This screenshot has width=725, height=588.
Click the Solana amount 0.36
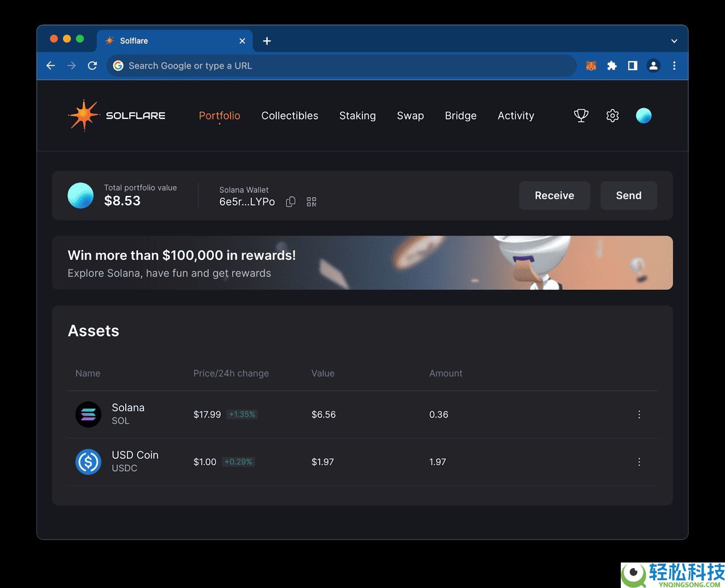pyautogui.click(x=438, y=415)
